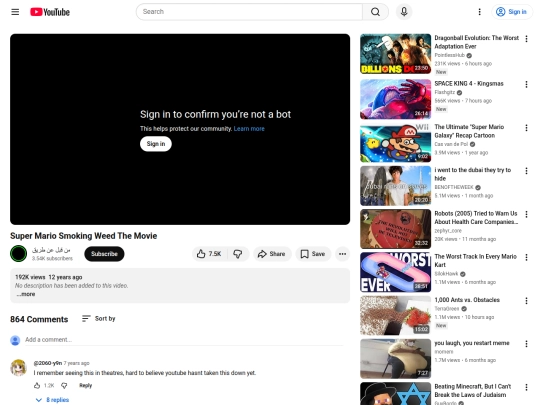Viewport: 540px width, 405px height.
Task: Open the hamburger guide menu
Action: (15, 12)
